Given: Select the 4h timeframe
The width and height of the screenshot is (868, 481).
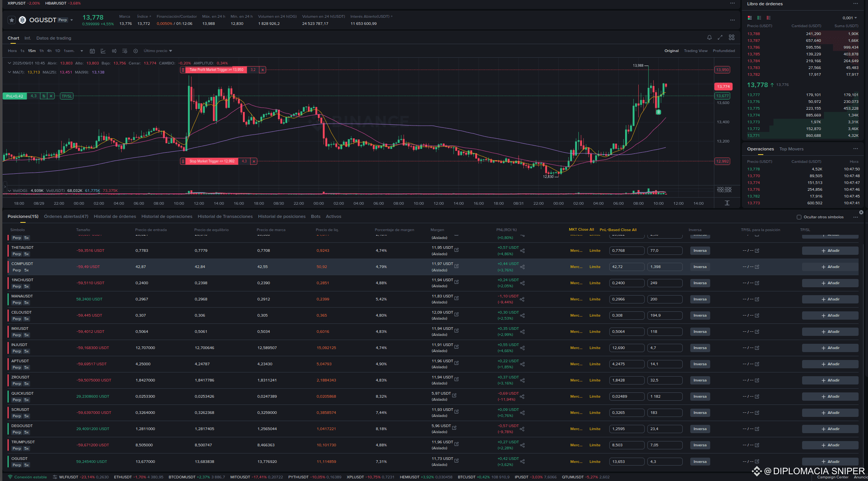Looking at the screenshot, I should [x=49, y=51].
